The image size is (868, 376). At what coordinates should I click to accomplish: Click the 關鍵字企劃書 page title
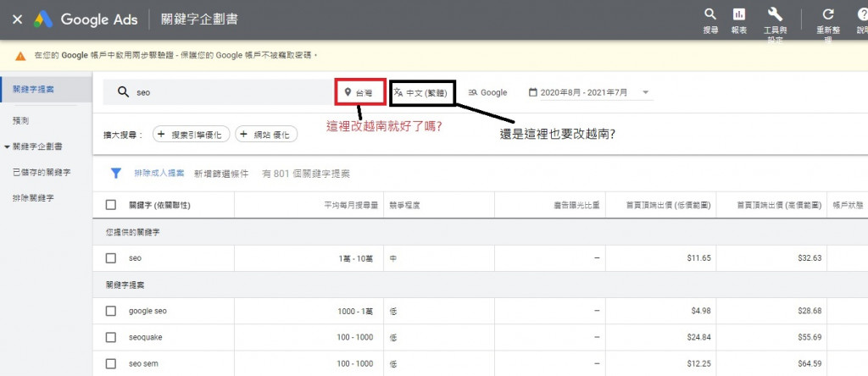(x=199, y=19)
